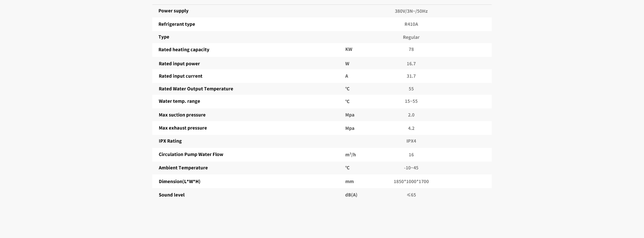Screen dimensions: 644x238
Task: Click Max suction pressure label
Action: 182,115
